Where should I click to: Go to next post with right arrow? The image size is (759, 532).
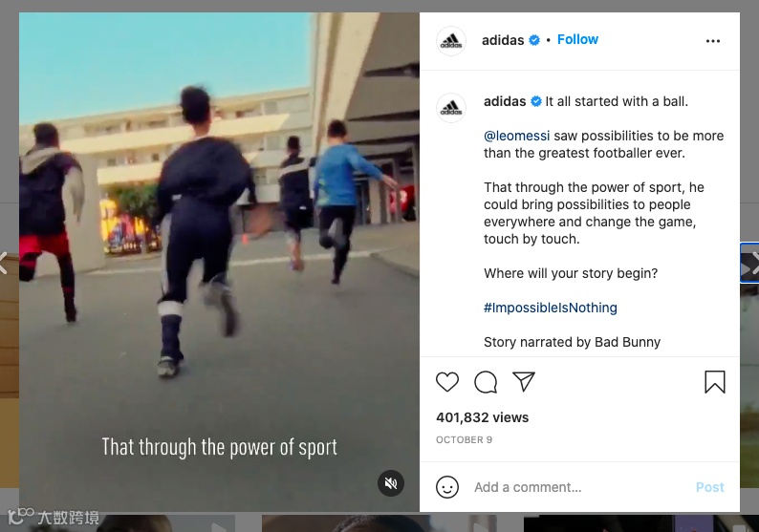click(x=752, y=265)
